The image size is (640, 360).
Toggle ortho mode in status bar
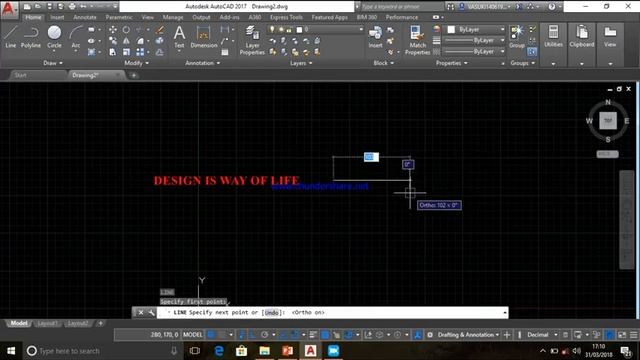tap(253, 335)
